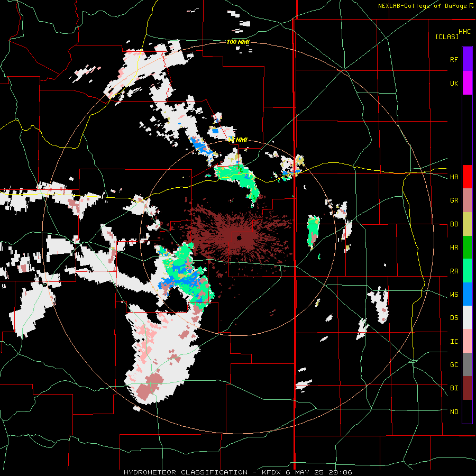Click the Hydrometeor Classification KFDX title text
Viewport: 476px width, 476px height.
(237, 472)
